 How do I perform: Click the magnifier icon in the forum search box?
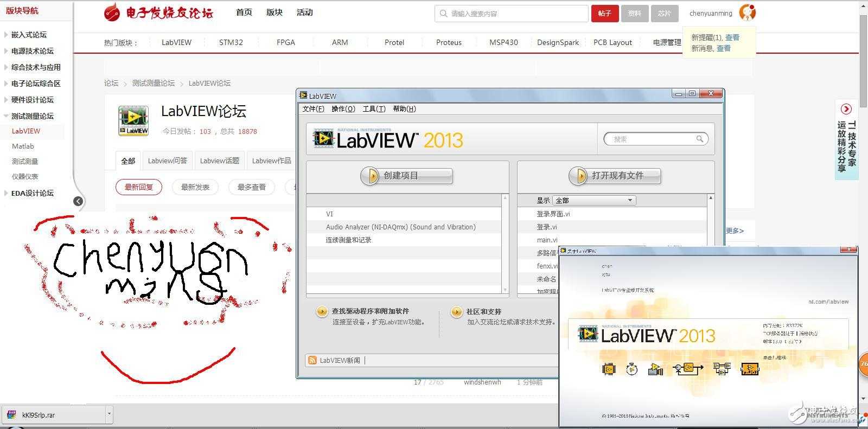point(444,14)
